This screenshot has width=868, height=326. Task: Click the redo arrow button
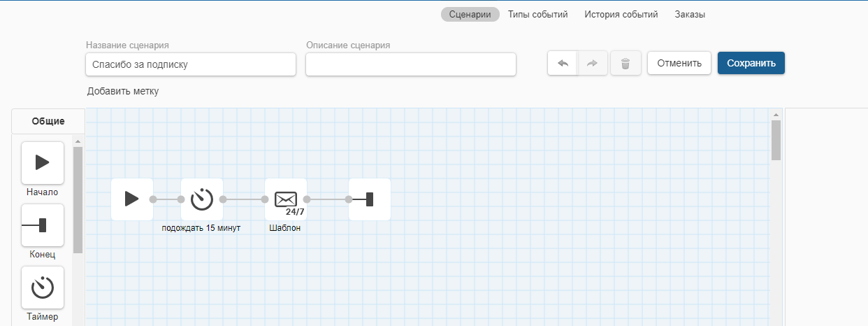(x=593, y=64)
